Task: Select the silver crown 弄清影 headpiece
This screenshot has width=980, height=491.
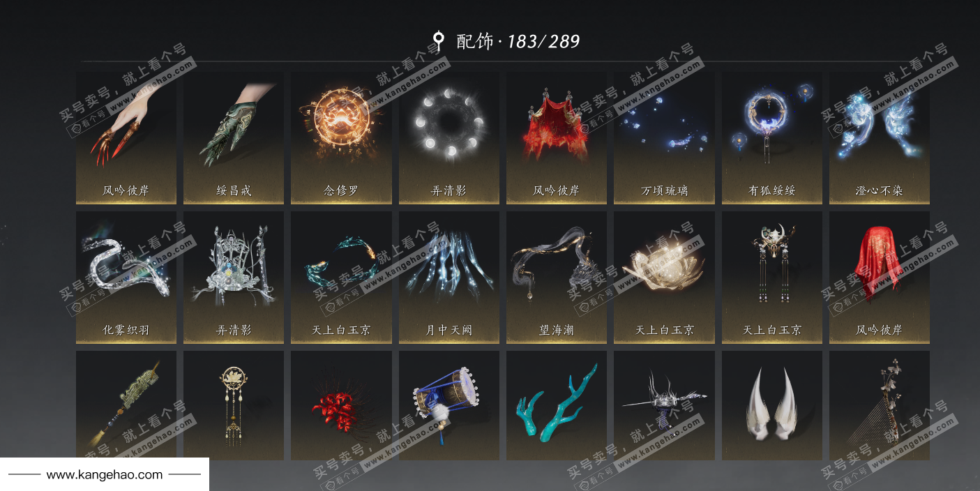Action: (x=234, y=278)
